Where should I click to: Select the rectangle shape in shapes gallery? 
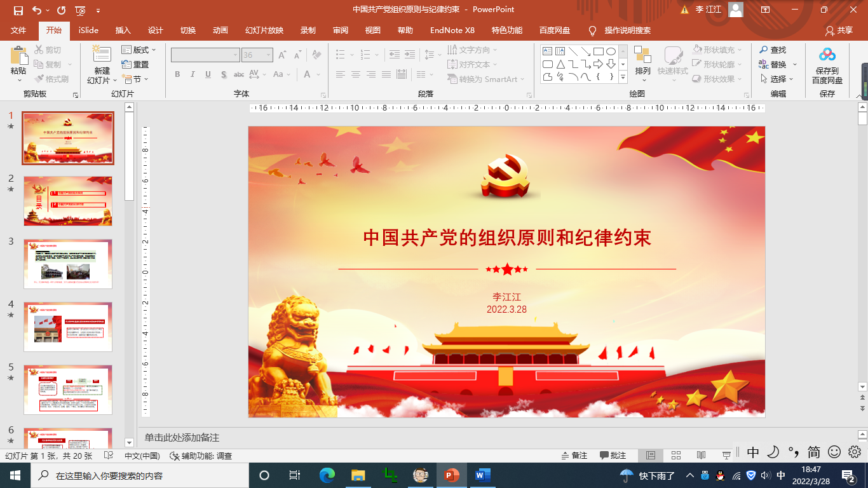[598, 51]
